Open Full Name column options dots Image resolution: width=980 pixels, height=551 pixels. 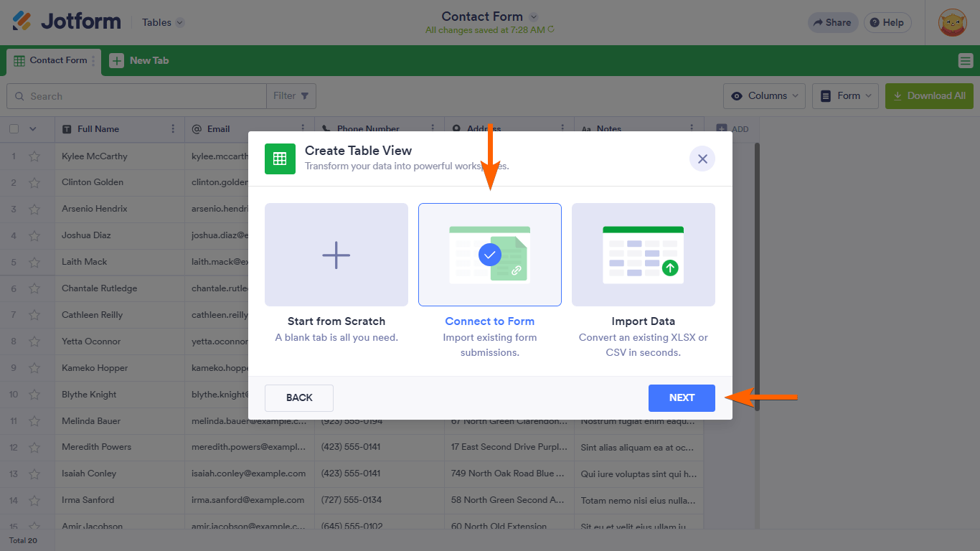click(173, 129)
